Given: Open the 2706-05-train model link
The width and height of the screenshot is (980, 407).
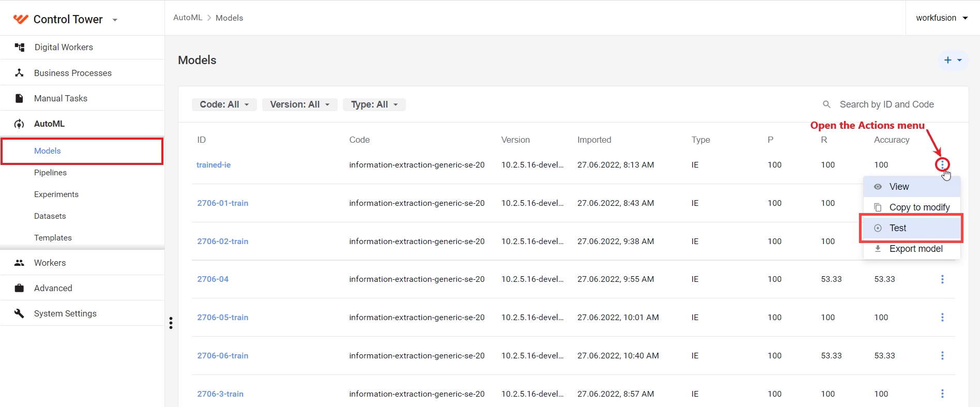Looking at the screenshot, I should (x=223, y=318).
